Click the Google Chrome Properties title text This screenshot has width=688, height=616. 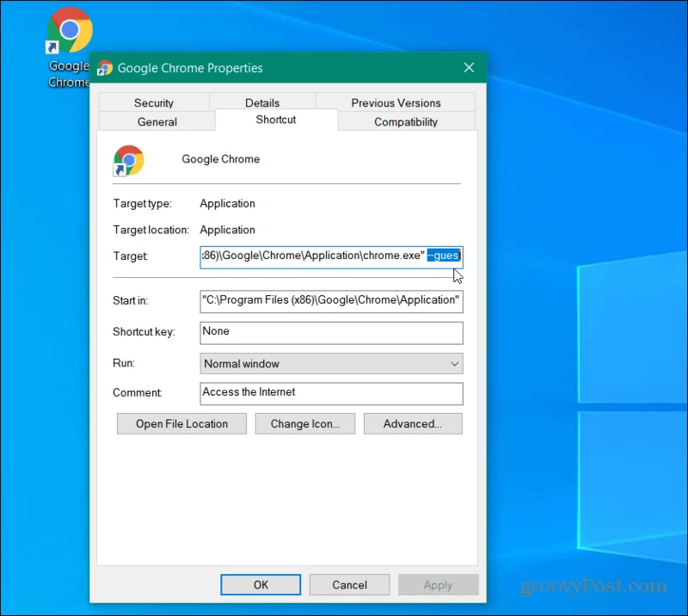pyautogui.click(x=190, y=68)
